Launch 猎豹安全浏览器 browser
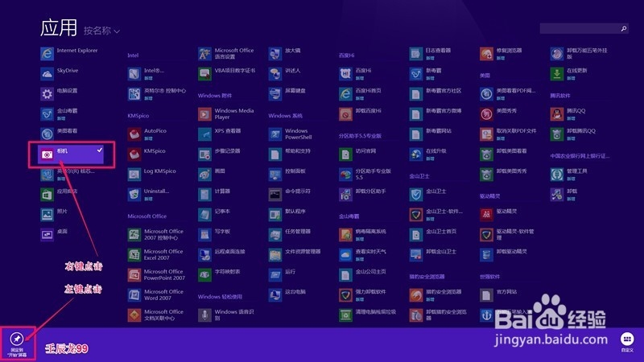Viewport: 644px width, 362px height. 436,294
